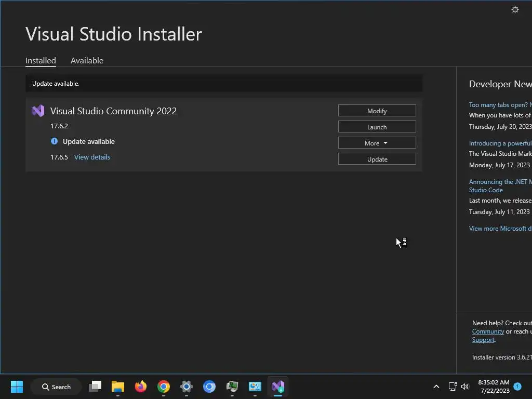Select new version 17.6.5 text
This screenshot has width=532, height=399.
click(x=59, y=157)
